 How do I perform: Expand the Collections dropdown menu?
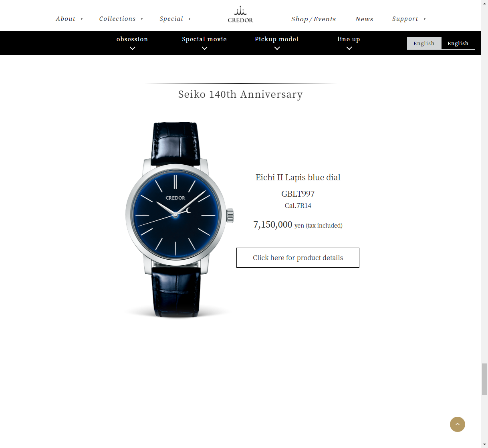pos(121,19)
